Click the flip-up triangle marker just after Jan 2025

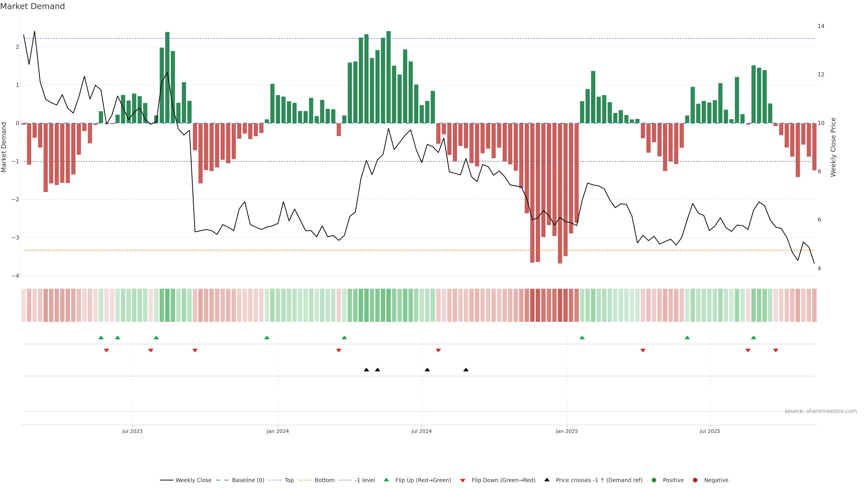582,338
